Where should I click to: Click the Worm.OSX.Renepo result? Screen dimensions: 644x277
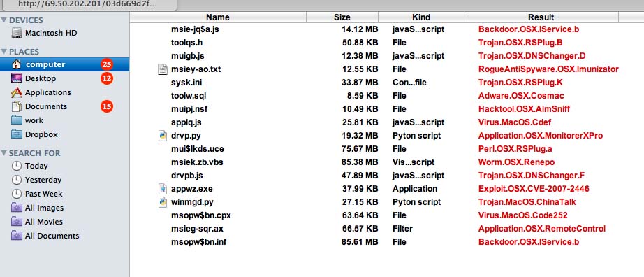point(517,162)
